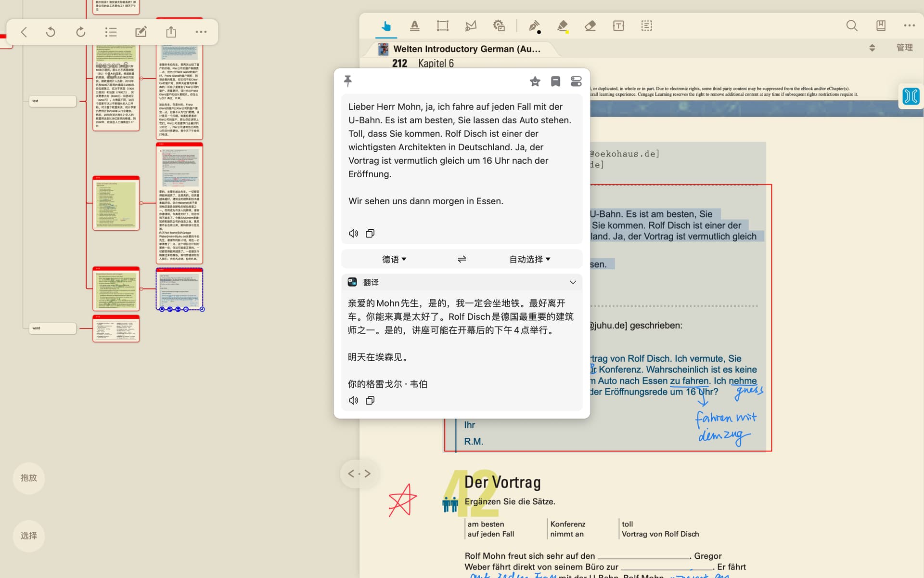Open more options in the document toolbar
Image resolution: width=924 pixels, height=578 pixels.
click(909, 26)
